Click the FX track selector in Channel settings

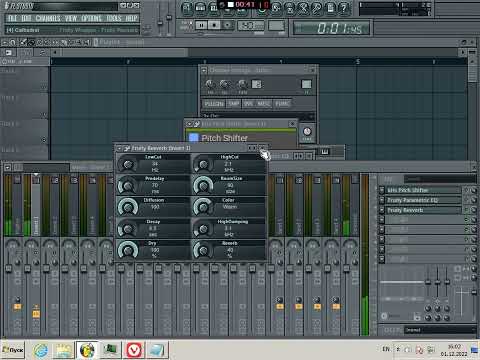coord(306,84)
